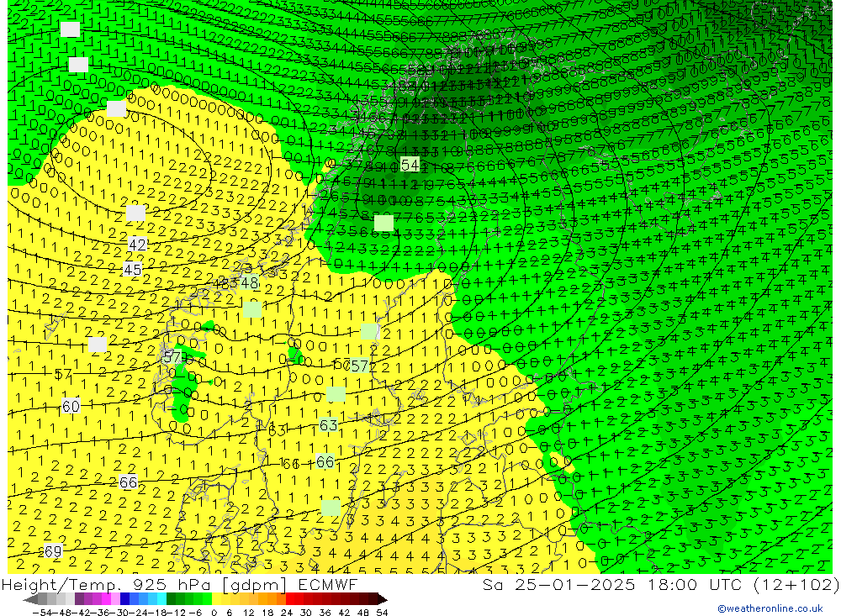Click the 69 contour label on the map
Image resolution: width=841 pixels, height=616 pixels.
[52, 551]
